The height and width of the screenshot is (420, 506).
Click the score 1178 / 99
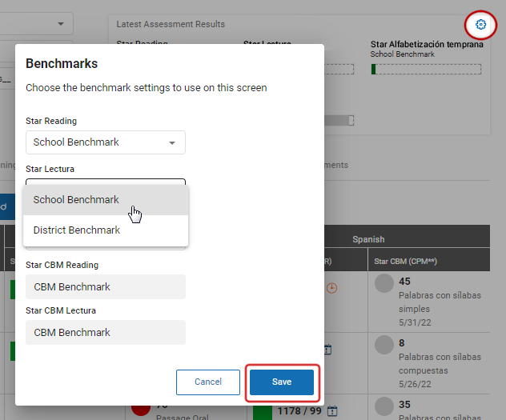pyautogui.click(x=299, y=411)
